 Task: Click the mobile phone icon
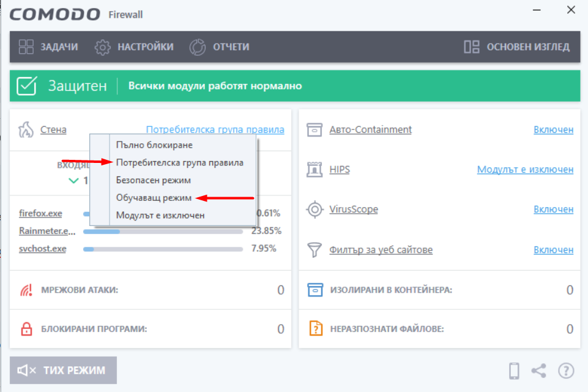(514, 371)
